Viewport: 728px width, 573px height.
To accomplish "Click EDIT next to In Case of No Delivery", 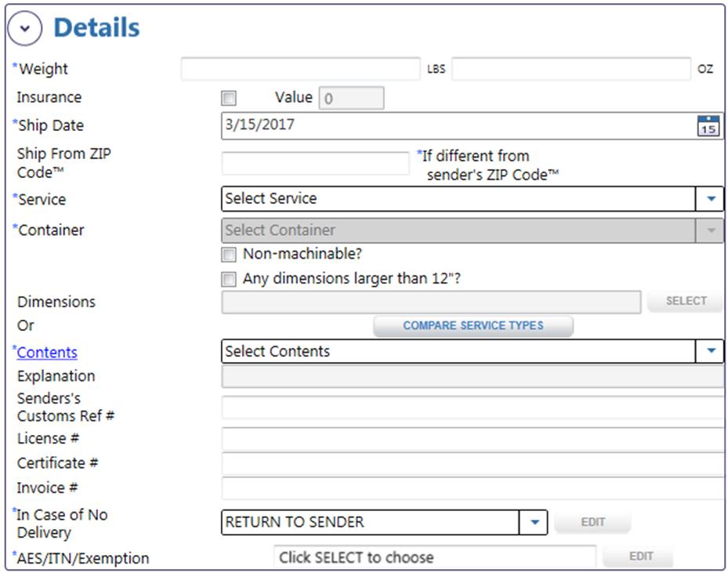I will (x=592, y=522).
